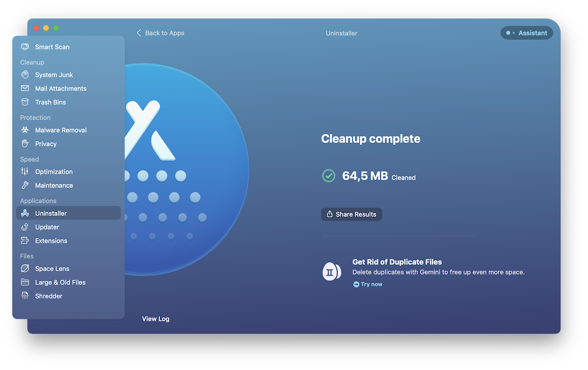Click the Space Lens icon
588x370 pixels.
[x=25, y=269]
